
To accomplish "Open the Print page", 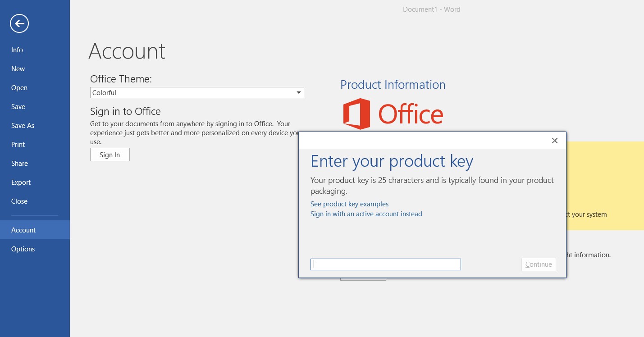I will pos(18,144).
